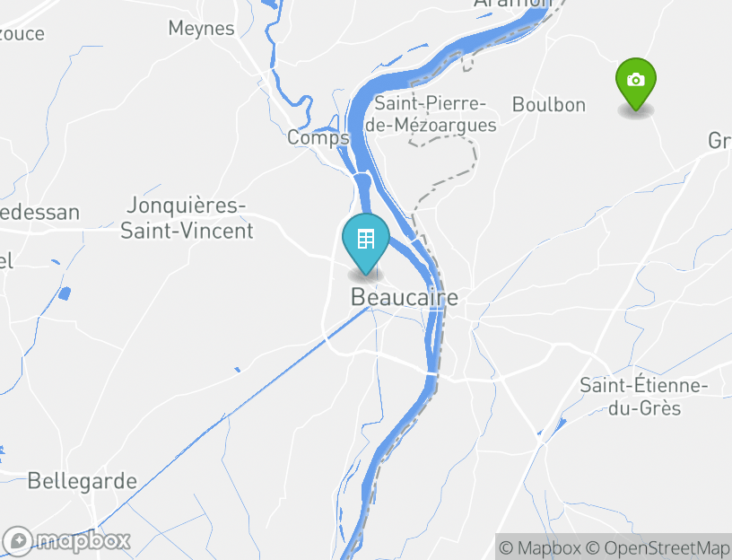This screenshot has height=560, width=732.
Task: Select the Bellegarde town label
Action: (83, 481)
